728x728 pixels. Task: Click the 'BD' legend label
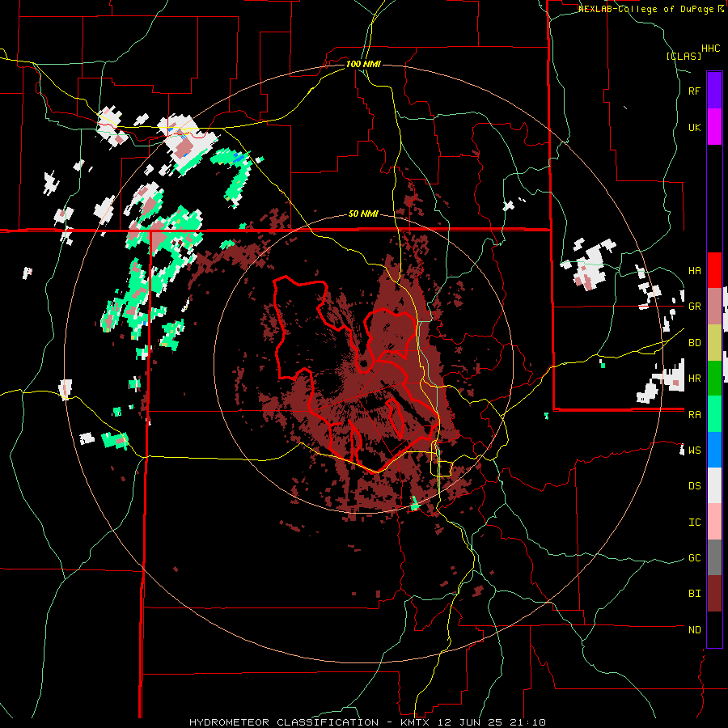pyautogui.click(x=694, y=343)
